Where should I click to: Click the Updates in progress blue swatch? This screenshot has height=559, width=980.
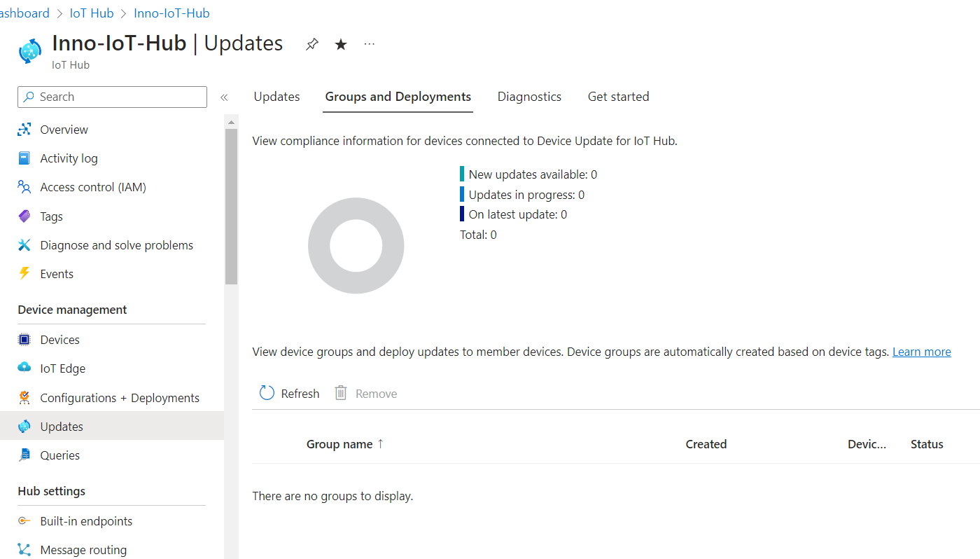462,194
